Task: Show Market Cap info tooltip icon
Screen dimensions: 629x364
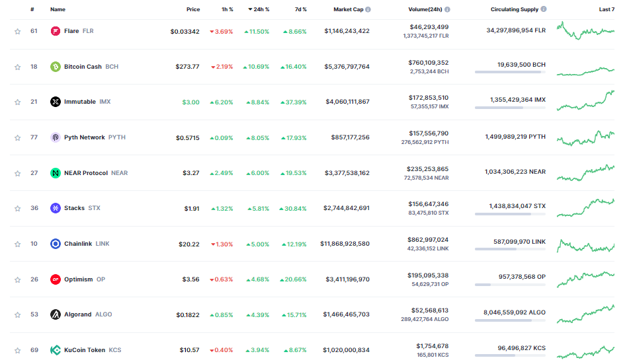Action: 368,9
